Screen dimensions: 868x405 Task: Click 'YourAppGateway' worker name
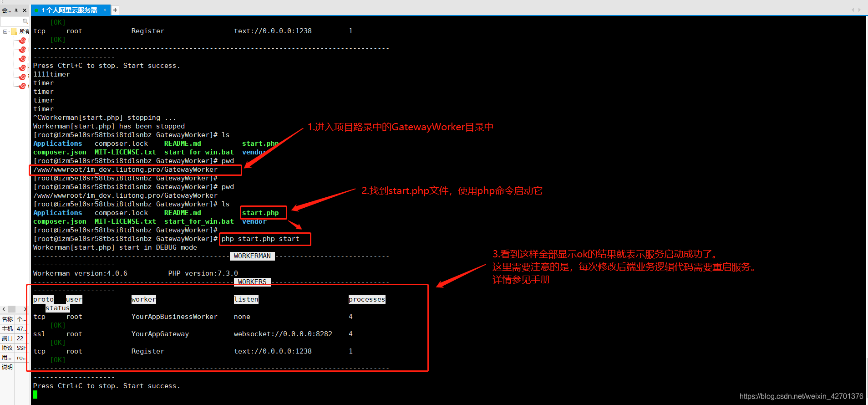pyautogui.click(x=160, y=334)
